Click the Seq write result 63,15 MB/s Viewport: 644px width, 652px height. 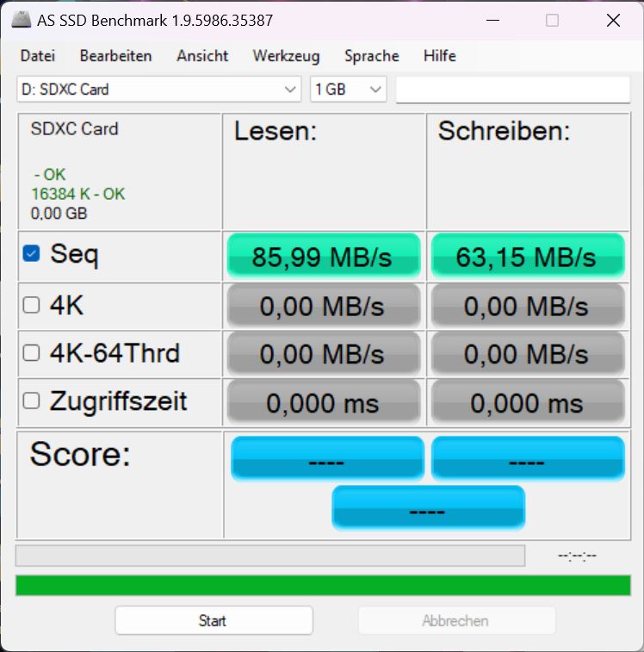tap(528, 256)
